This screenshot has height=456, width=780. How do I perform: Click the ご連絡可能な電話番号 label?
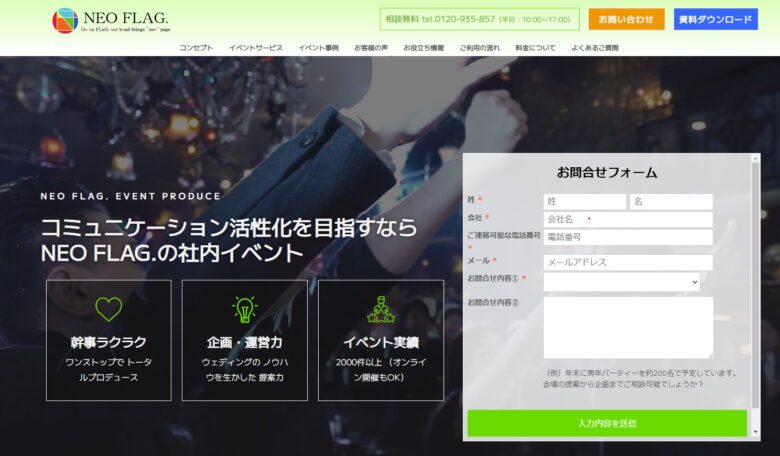(503, 235)
